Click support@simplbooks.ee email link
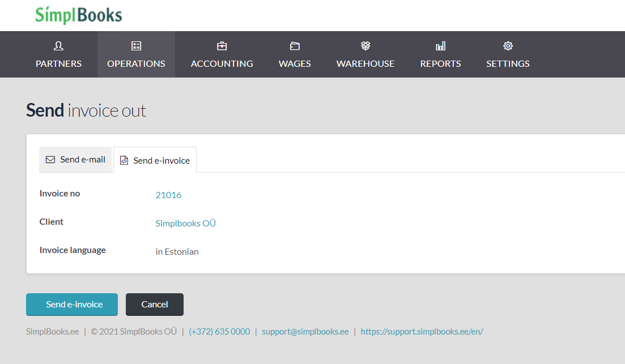The width and height of the screenshot is (625, 364). coord(305,332)
